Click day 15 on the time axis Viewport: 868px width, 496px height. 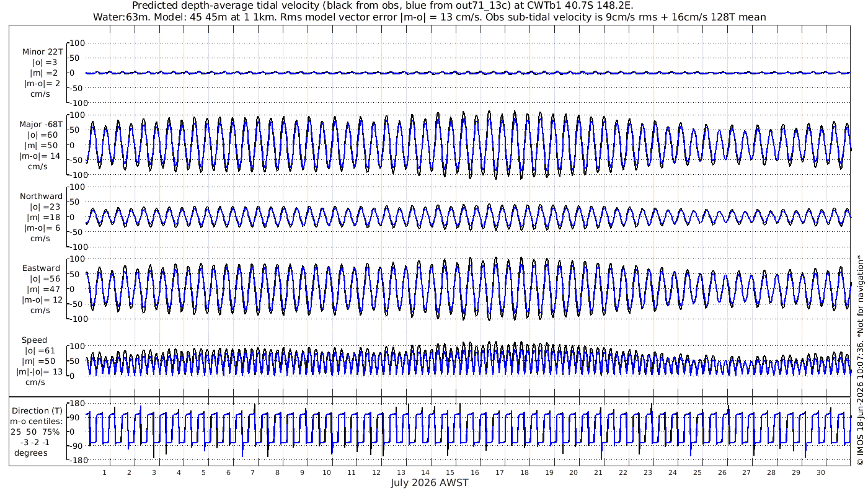click(x=450, y=472)
